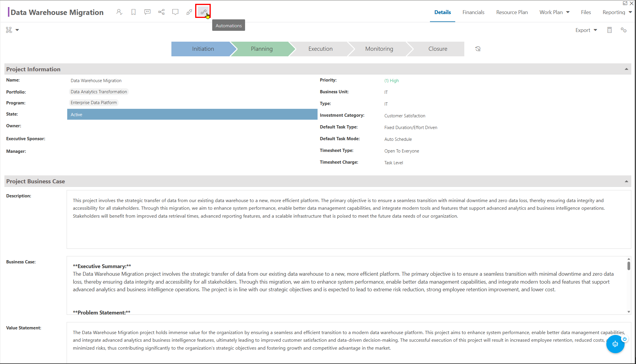
Task: Click the Enterprise Data Platform program link
Action: point(94,103)
